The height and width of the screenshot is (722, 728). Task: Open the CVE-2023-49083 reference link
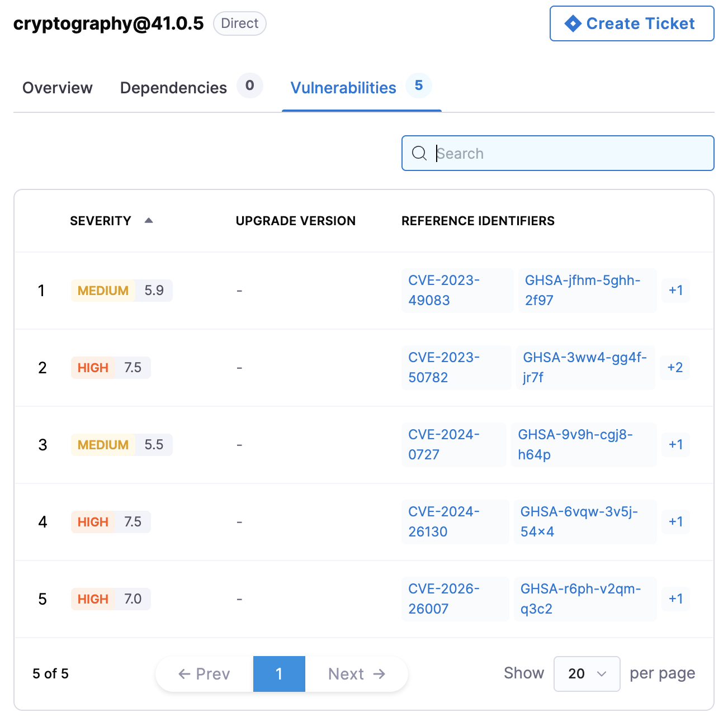444,290
